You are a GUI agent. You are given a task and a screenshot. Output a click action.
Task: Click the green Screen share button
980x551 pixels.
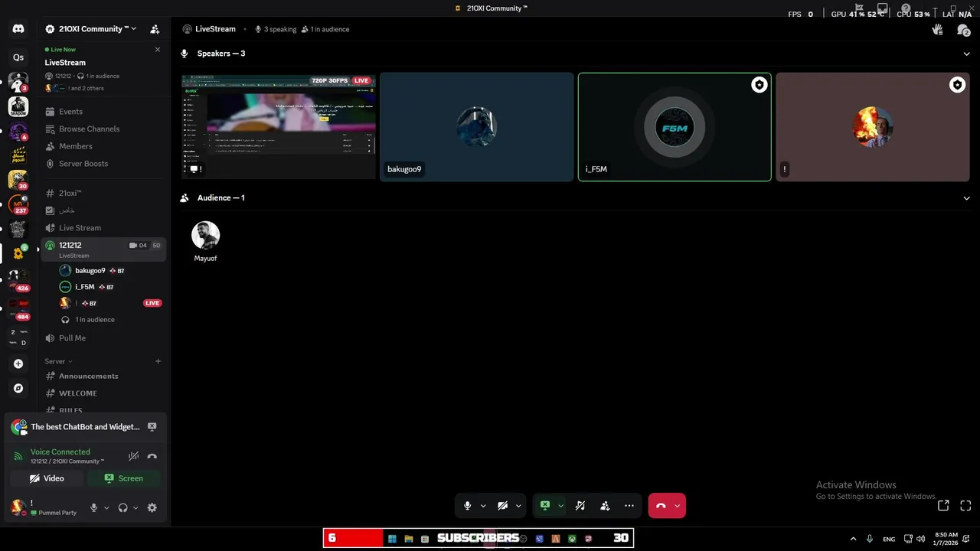pyautogui.click(x=123, y=478)
